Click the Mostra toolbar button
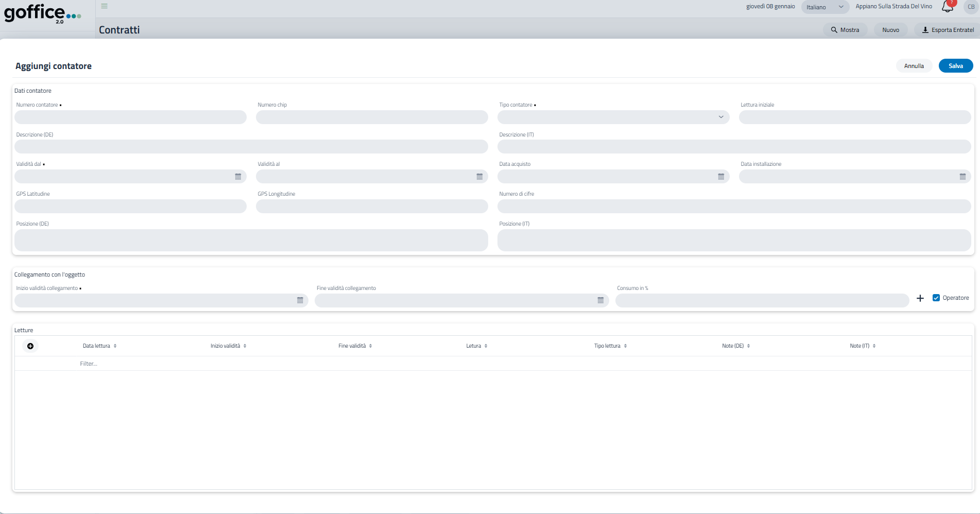This screenshot has height=514, width=980. 845,30
